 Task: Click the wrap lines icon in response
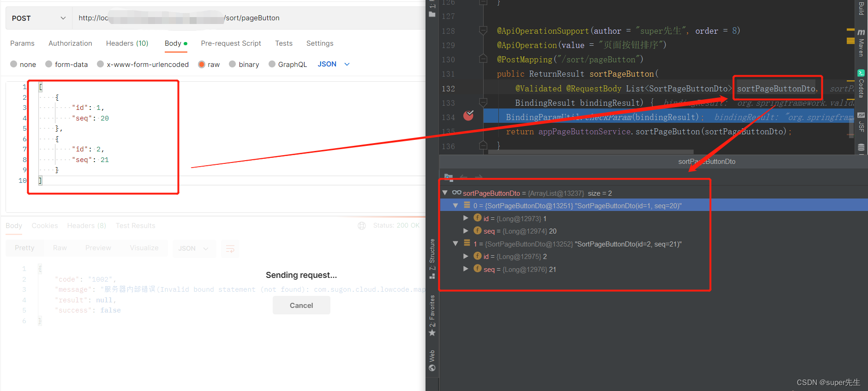230,249
